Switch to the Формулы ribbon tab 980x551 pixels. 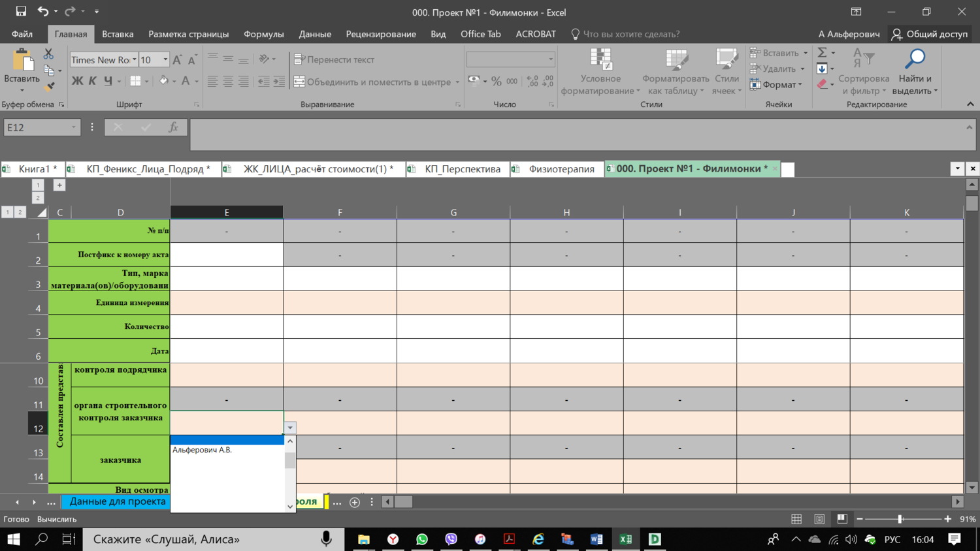[264, 34]
